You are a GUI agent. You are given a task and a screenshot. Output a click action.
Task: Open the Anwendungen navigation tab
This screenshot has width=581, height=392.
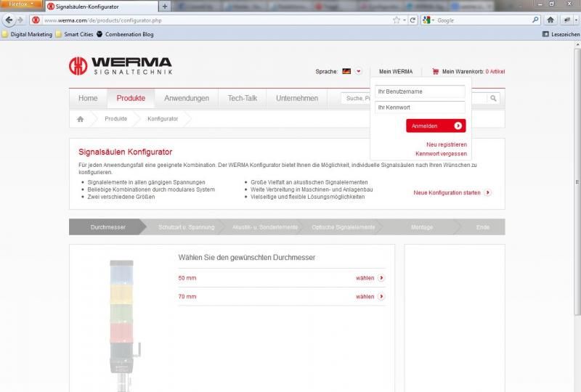187,98
